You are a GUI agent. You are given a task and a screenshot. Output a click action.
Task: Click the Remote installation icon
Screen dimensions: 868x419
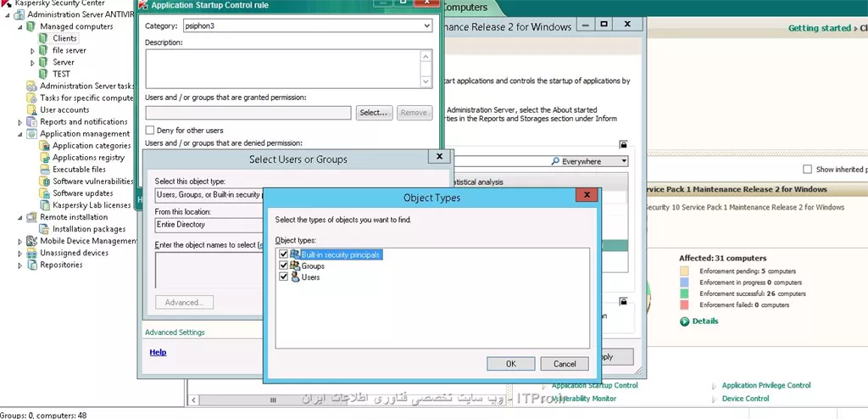click(x=31, y=217)
